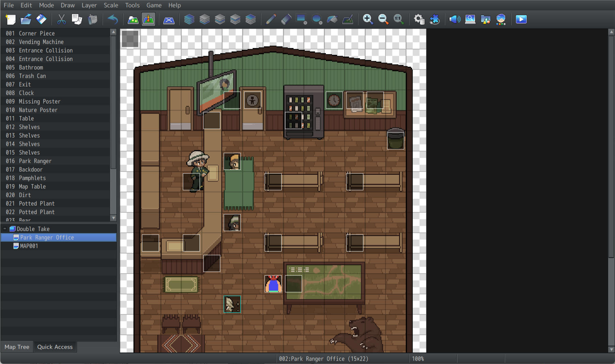Start Playtest with the play button
Viewport: 615px width, 364px height.
521,19
